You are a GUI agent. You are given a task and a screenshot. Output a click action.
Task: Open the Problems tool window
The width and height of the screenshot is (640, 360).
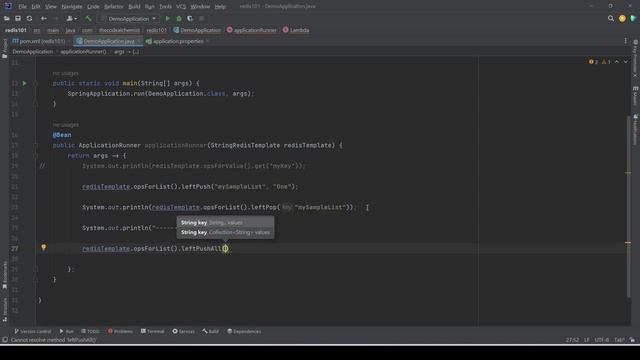(x=120, y=331)
